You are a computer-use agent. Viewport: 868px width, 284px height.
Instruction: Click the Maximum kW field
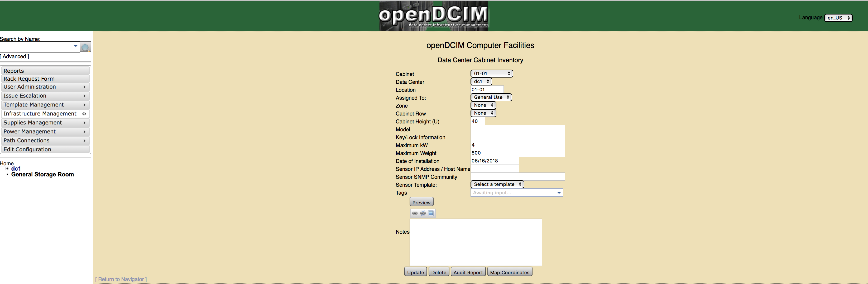(x=517, y=145)
